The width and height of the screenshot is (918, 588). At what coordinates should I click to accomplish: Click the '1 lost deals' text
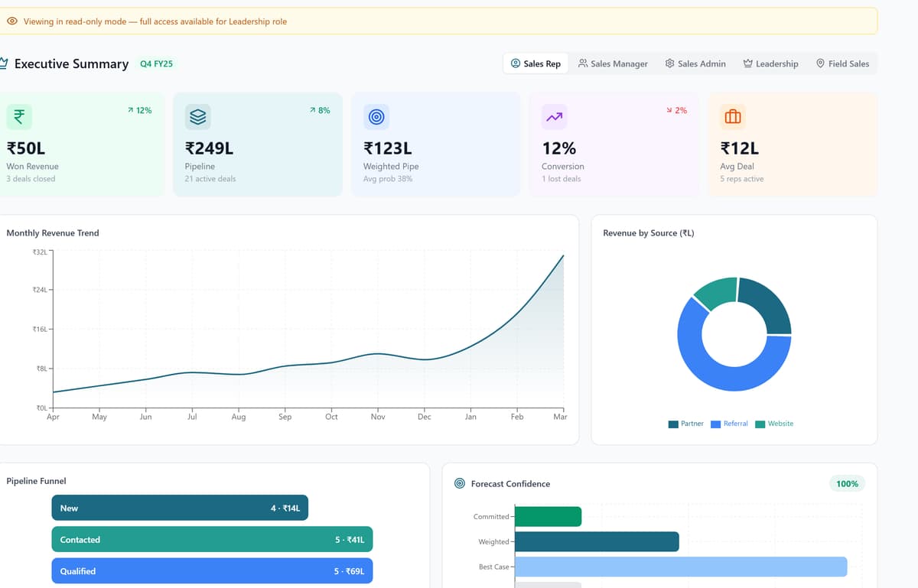click(561, 179)
